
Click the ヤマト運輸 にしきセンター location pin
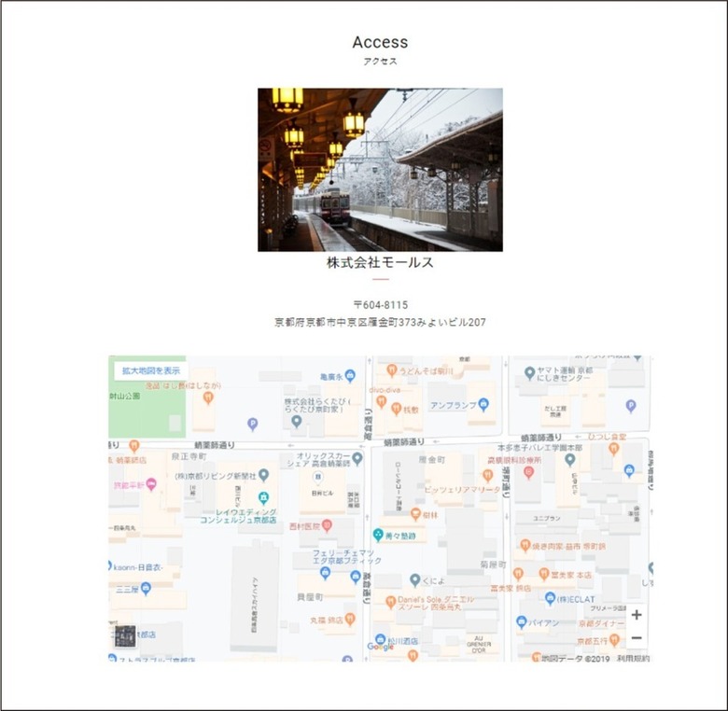529,372
